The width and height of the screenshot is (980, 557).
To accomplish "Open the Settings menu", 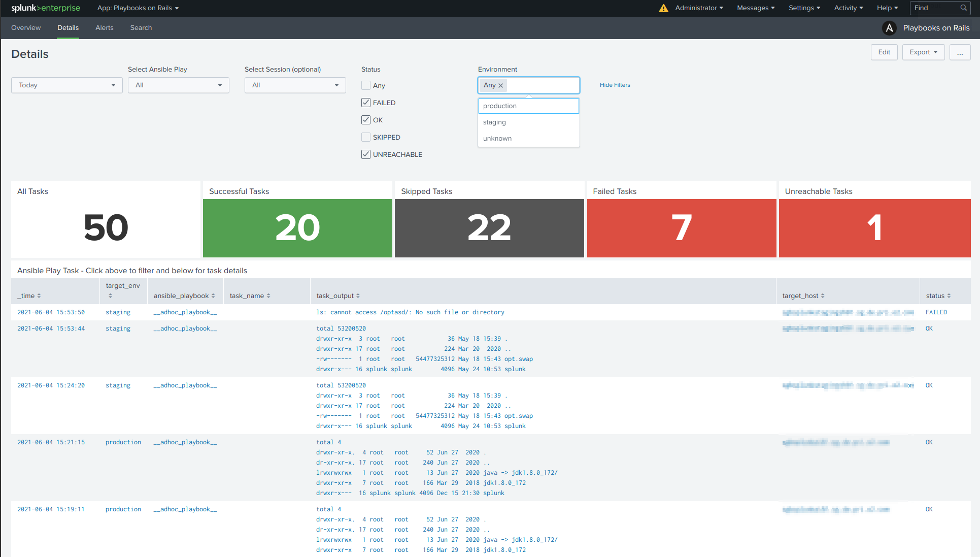I will tap(804, 8).
